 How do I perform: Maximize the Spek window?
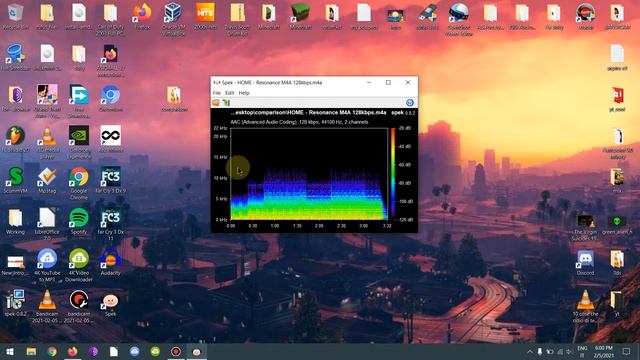[388, 82]
